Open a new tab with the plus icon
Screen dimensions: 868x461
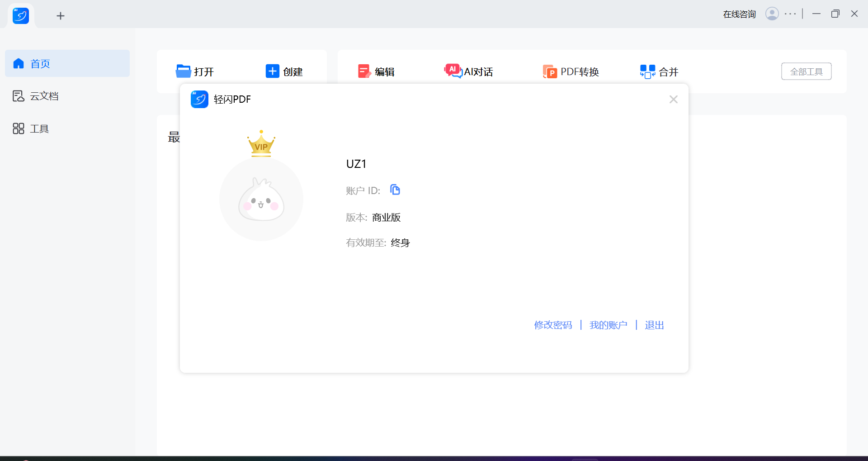click(x=61, y=16)
